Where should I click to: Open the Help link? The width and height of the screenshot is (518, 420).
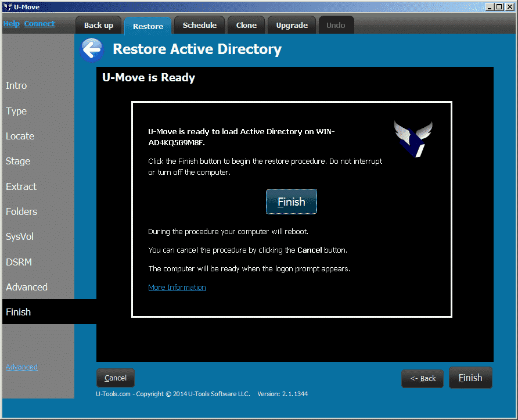(x=12, y=24)
